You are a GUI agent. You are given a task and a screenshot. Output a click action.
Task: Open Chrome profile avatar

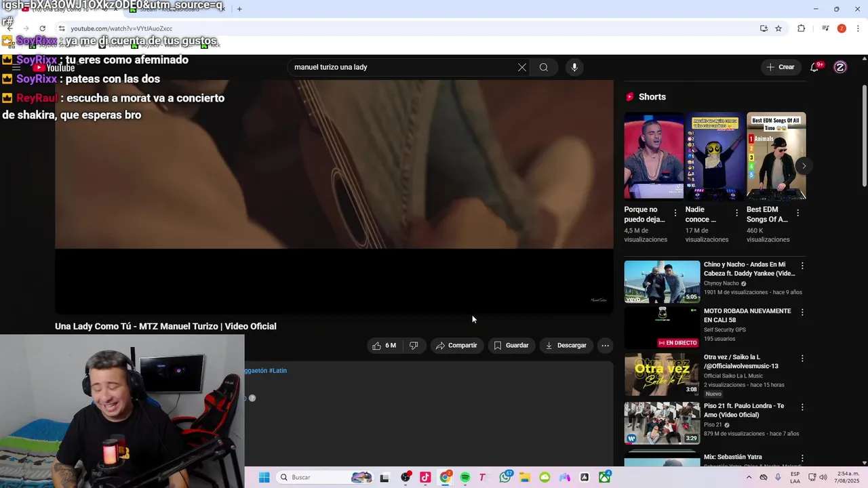coord(842,28)
